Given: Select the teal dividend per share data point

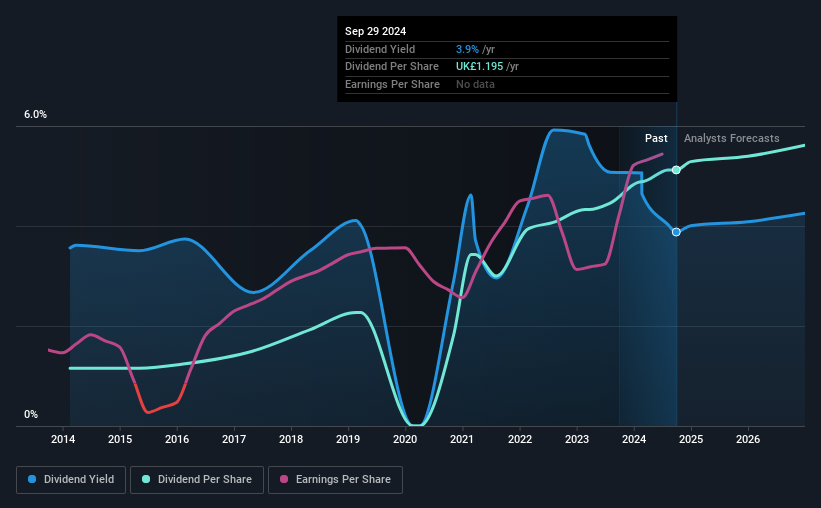Looking at the screenshot, I should pos(676,170).
